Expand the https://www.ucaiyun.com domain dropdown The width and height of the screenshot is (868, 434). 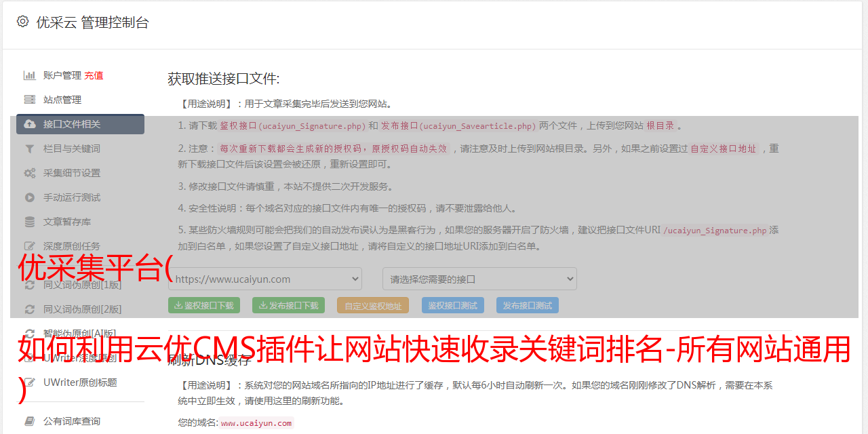(265, 279)
